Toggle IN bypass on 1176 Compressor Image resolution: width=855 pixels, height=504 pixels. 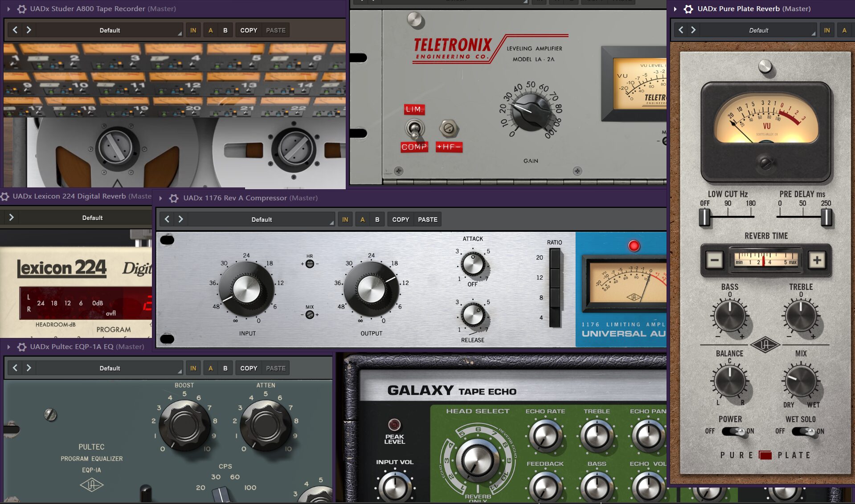pyautogui.click(x=345, y=219)
